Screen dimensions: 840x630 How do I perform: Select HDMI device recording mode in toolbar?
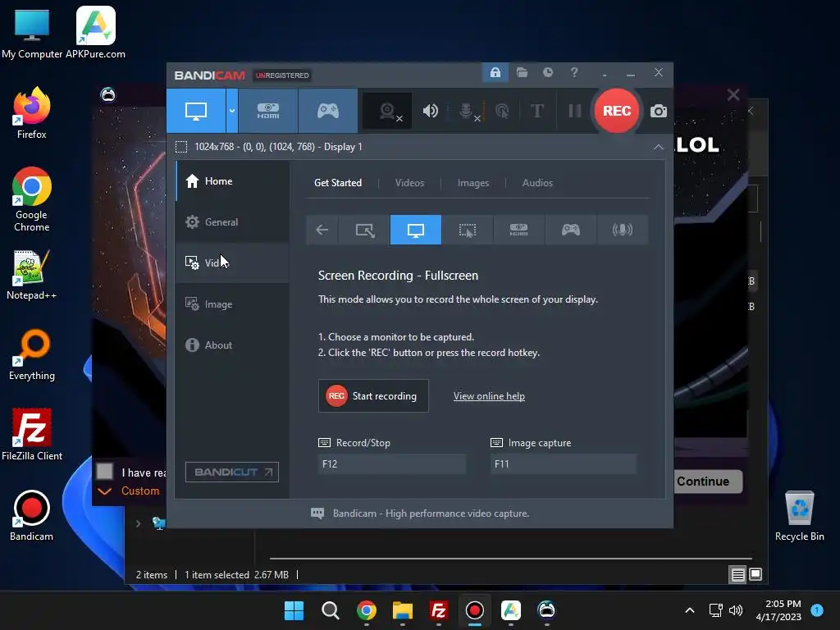coord(268,111)
